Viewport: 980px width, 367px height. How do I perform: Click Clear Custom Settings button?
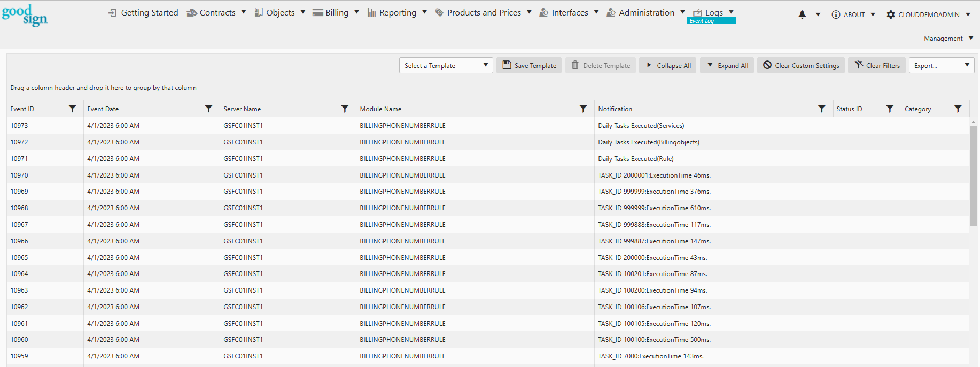coord(801,65)
